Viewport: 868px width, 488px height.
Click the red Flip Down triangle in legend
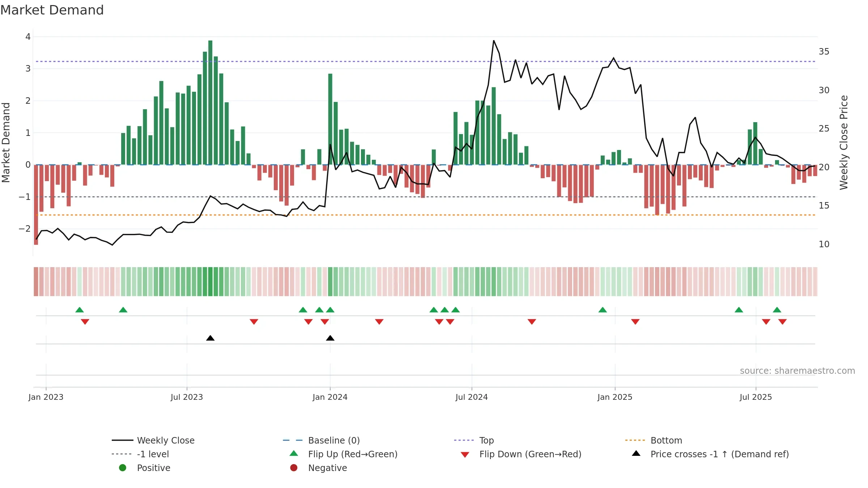(465, 455)
